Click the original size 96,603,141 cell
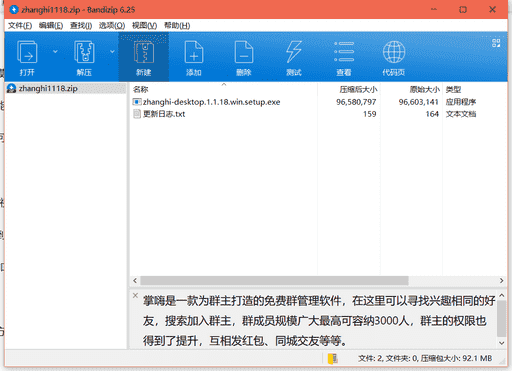 click(x=418, y=102)
